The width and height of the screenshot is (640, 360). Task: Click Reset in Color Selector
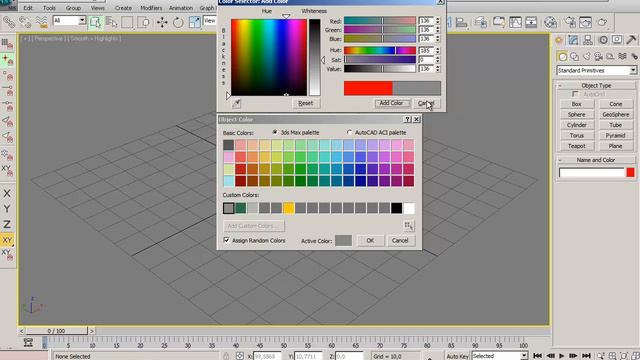[305, 103]
